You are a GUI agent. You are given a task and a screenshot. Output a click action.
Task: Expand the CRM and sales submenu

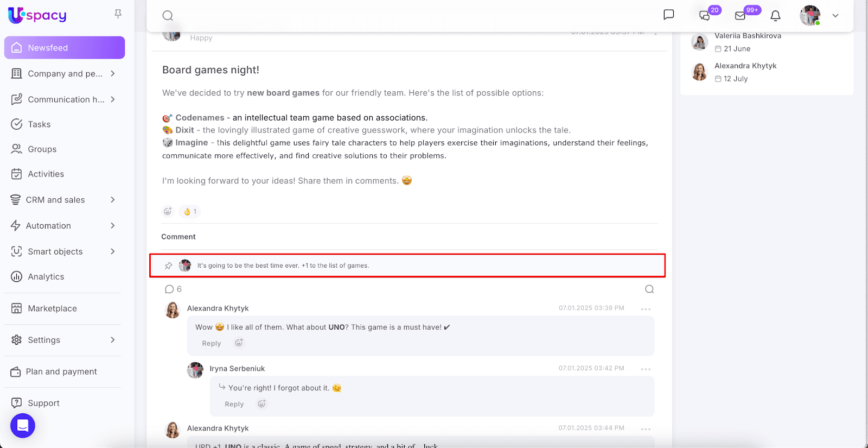point(113,200)
